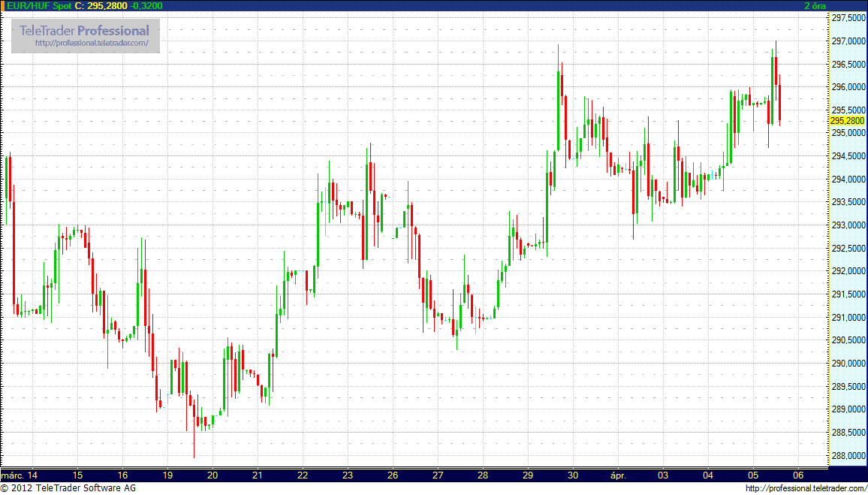
Task: Click the orange marker in the title bar
Action: pyautogui.click(x=3, y=6)
